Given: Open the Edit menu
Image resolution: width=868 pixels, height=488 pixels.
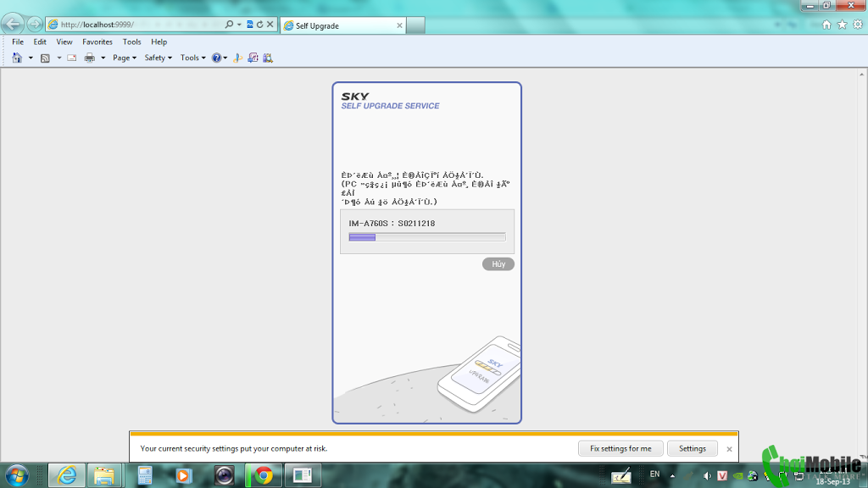Looking at the screenshot, I should coord(40,42).
